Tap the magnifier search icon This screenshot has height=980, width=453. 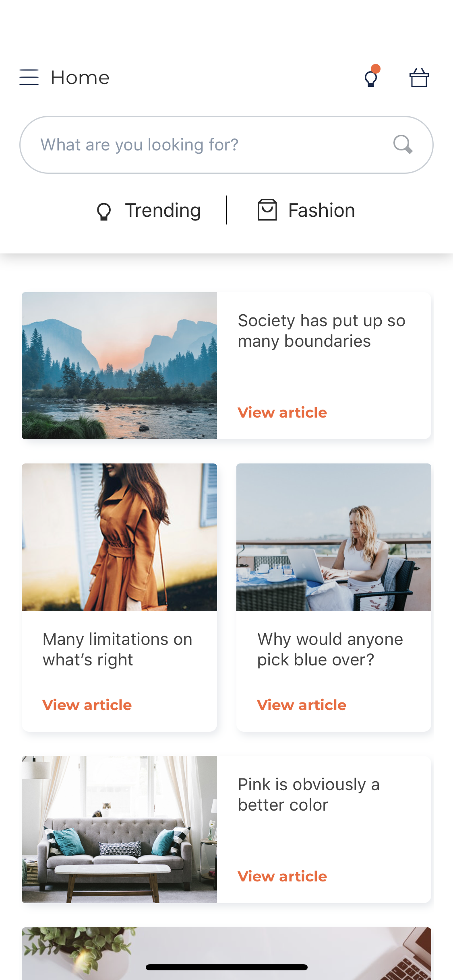403,144
